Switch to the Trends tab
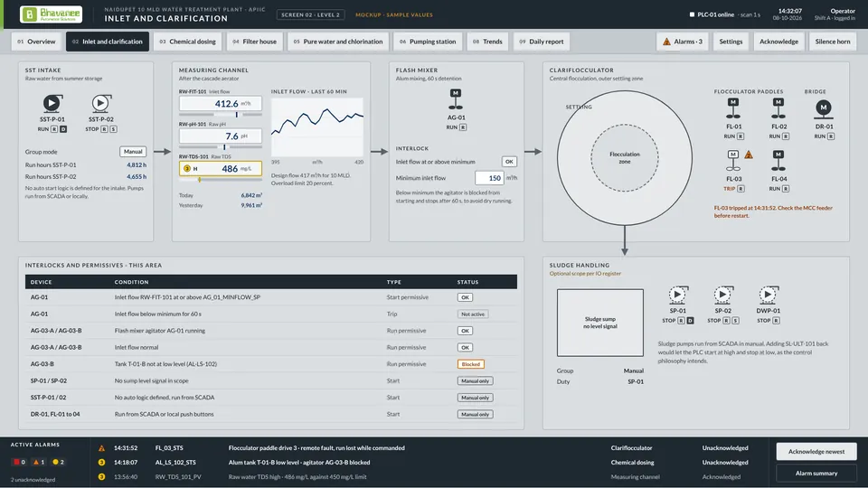This screenshot has height=488, width=868. tap(487, 42)
